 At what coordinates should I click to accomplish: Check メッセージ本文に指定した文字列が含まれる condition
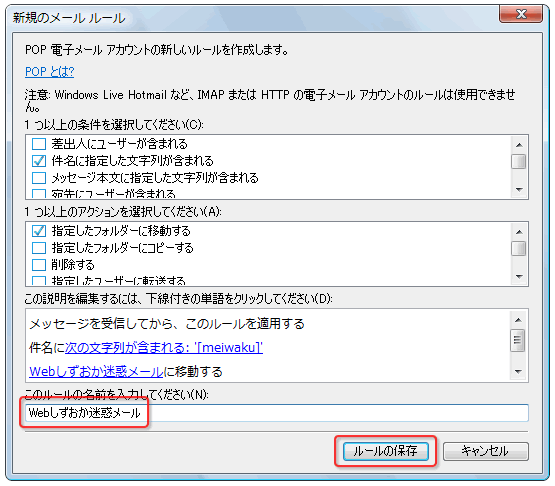point(39,178)
